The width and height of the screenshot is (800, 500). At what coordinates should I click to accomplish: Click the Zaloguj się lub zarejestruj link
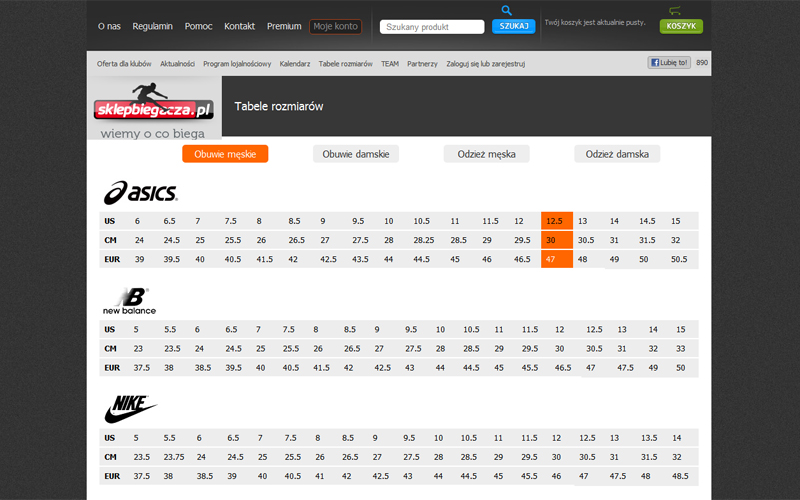[x=486, y=64]
